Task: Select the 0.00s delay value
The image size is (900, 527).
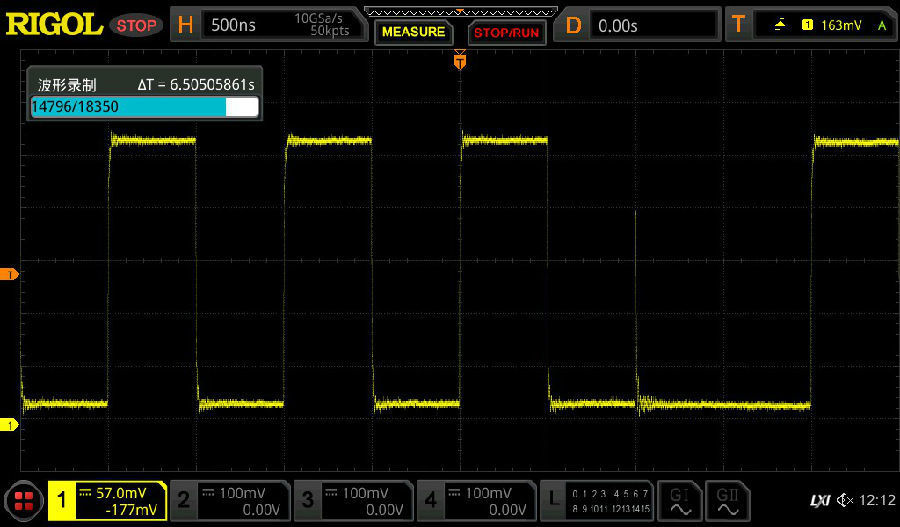Action: 618,26
